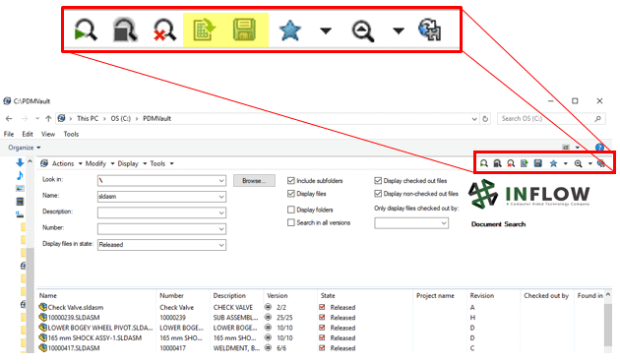This screenshot has height=364, width=620.
Task: Clear search using the red-X magnifier icon
Action: pos(511,163)
